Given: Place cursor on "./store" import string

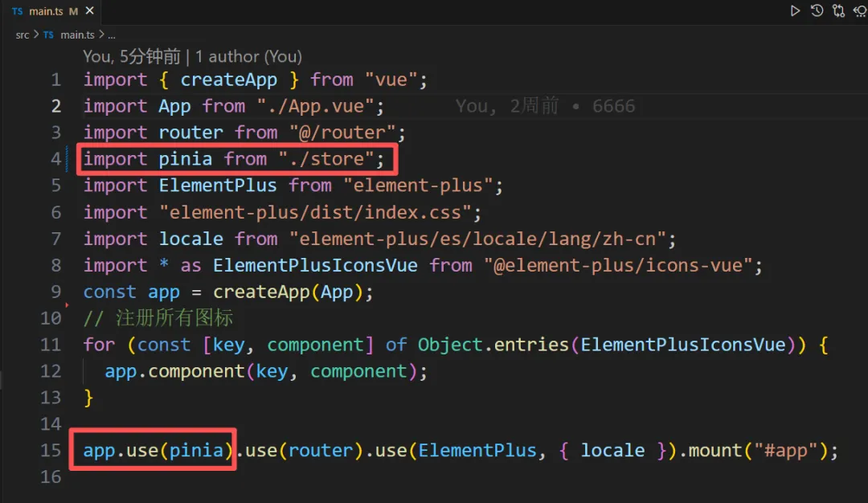Looking at the screenshot, I should (x=326, y=159).
